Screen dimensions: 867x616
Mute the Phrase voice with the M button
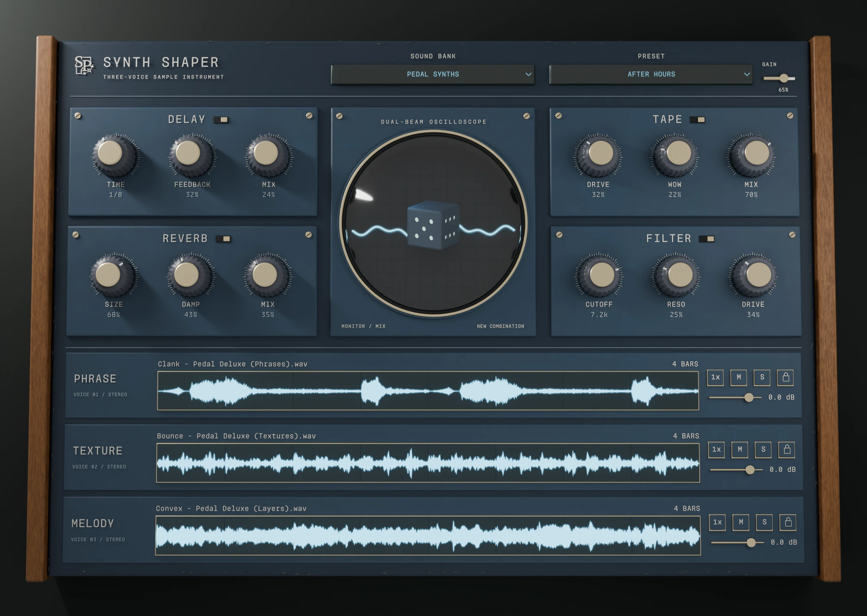[739, 378]
